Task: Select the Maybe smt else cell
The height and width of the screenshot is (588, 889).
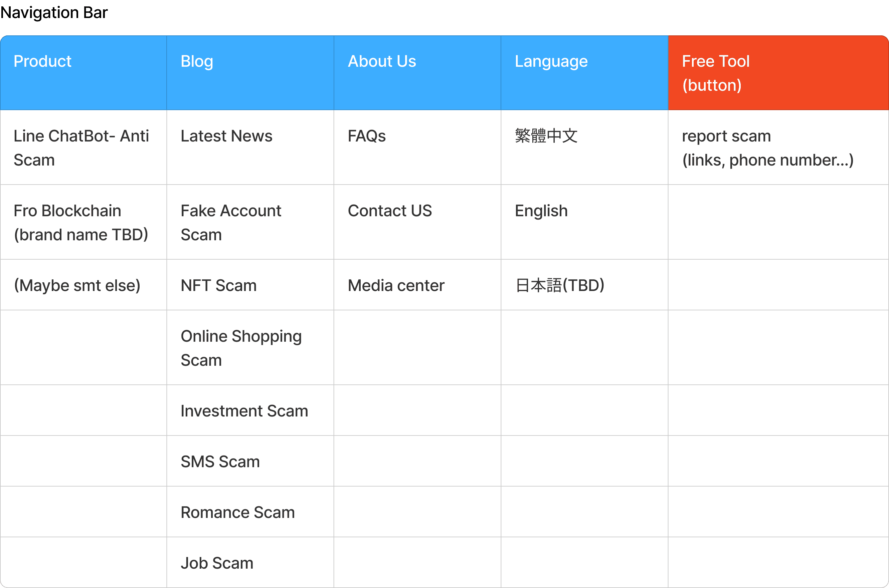Action: pyautogui.click(x=77, y=285)
